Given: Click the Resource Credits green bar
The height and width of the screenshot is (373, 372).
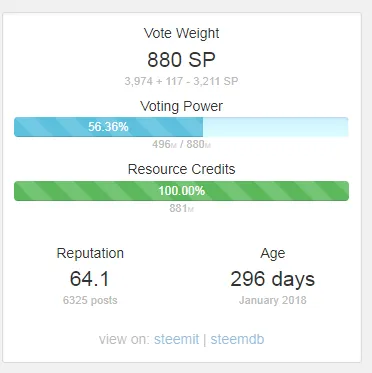Looking at the screenshot, I should tap(181, 191).
